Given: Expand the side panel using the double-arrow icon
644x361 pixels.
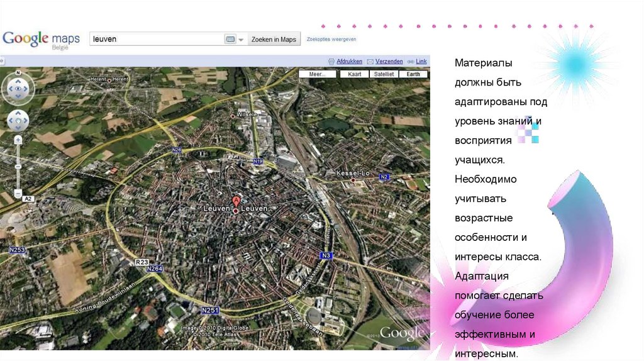Looking at the screenshot, I should 2,61.
